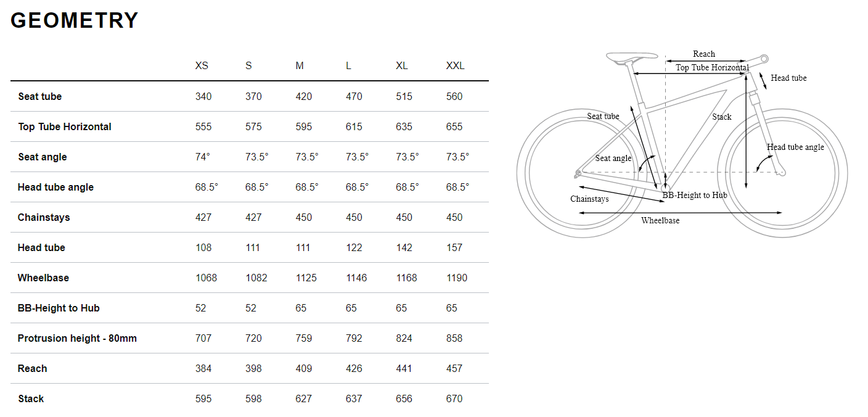The width and height of the screenshot is (868, 417).
Task: Click the Stack label in the bike diagram
Action: 722,117
